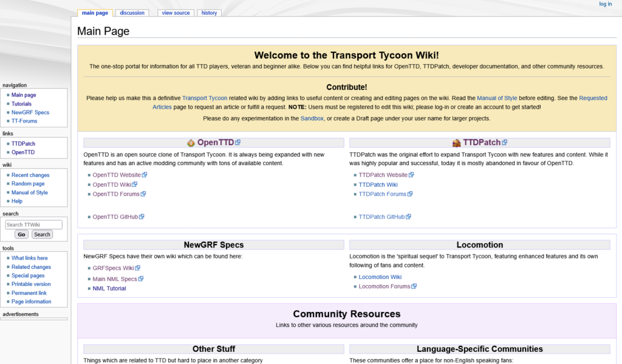Open the view source tab
The height and width of the screenshot is (364, 622).
pos(176,13)
